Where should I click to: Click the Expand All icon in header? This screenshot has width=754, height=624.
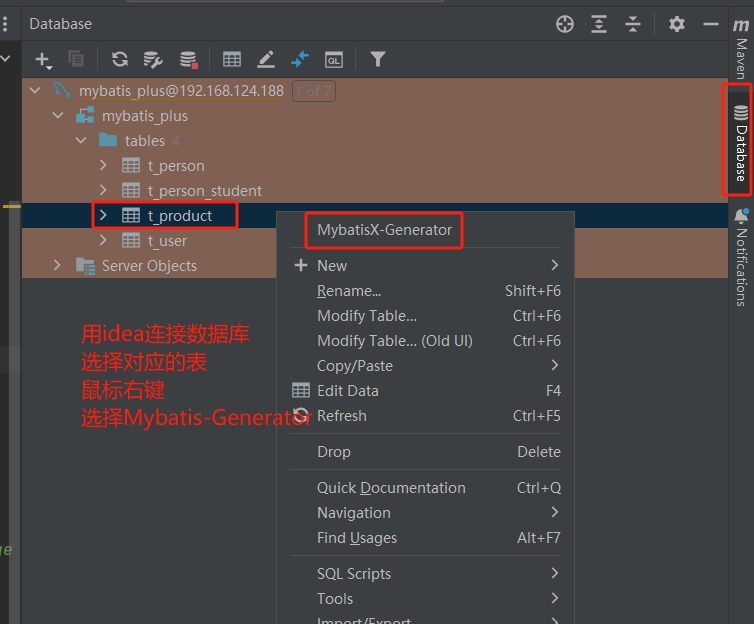point(599,24)
